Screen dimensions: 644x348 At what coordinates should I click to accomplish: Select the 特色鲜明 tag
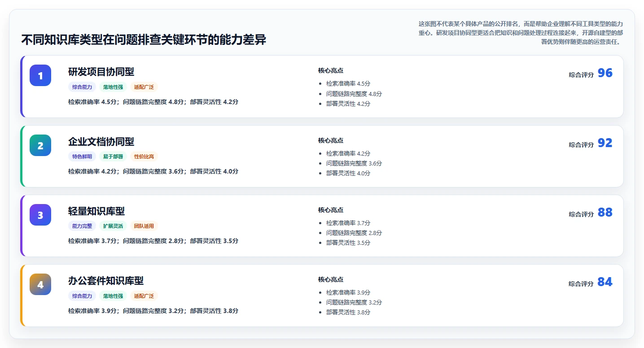click(82, 157)
